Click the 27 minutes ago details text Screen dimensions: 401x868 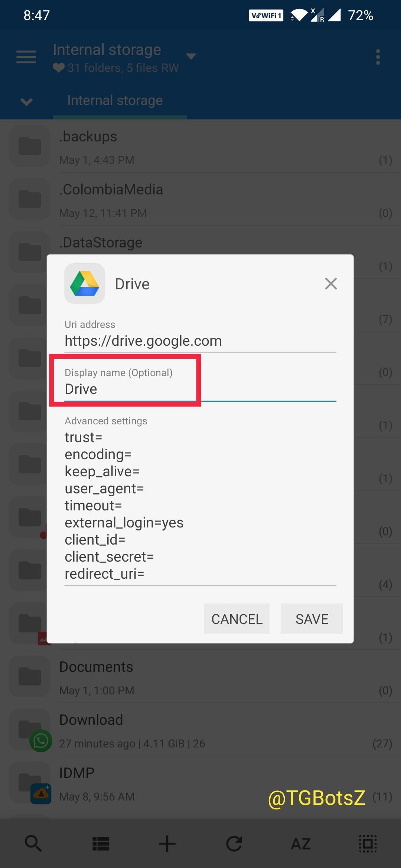(x=132, y=743)
